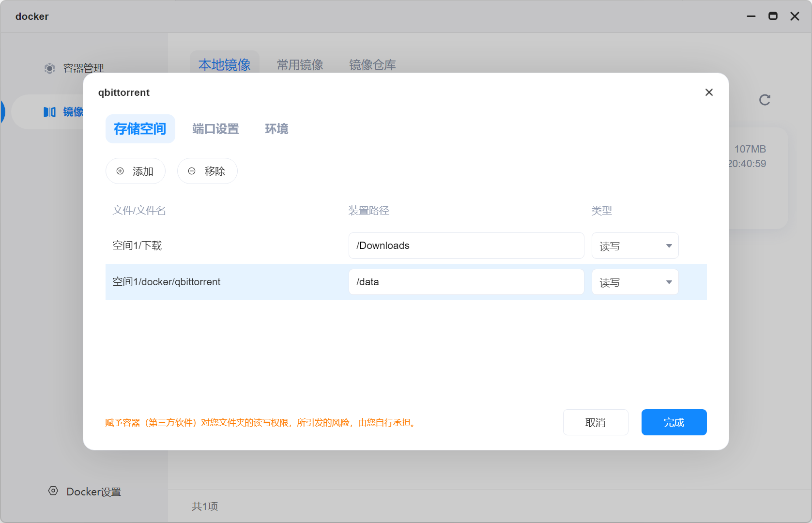This screenshot has height=523, width=812.
Task: Click the container management gear icon
Action: 49,68
